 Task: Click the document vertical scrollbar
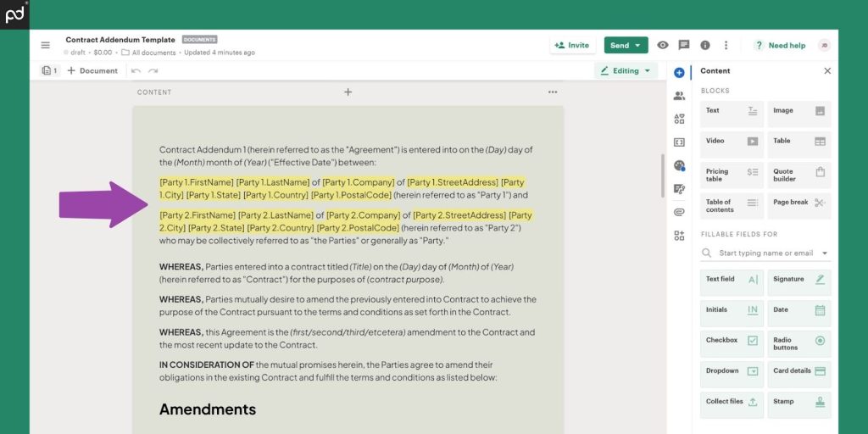click(662, 174)
